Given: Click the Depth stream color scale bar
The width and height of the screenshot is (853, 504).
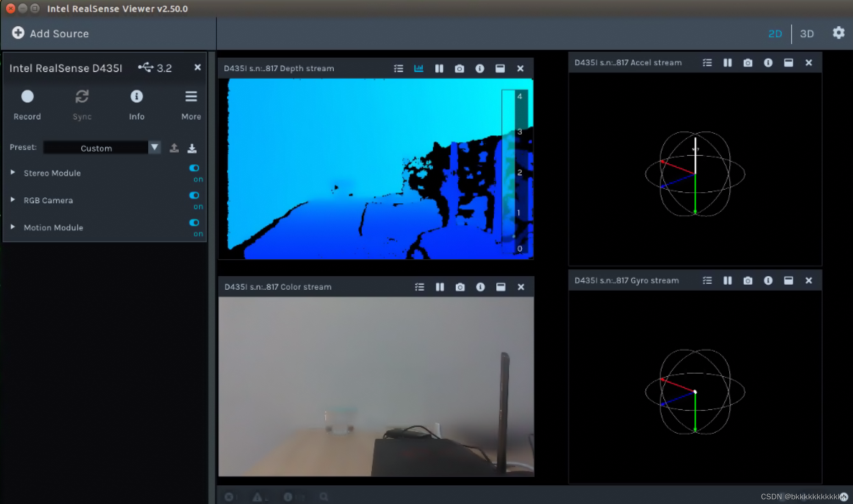Looking at the screenshot, I should (x=515, y=172).
